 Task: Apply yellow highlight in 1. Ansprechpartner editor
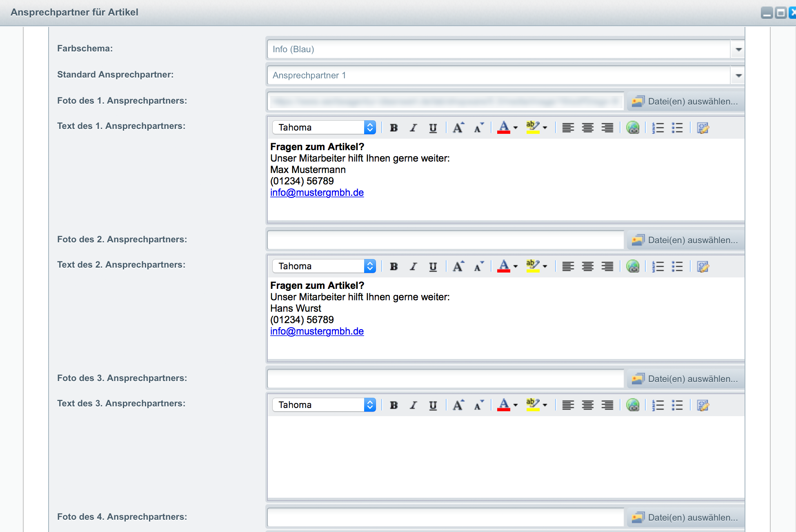tap(533, 128)
